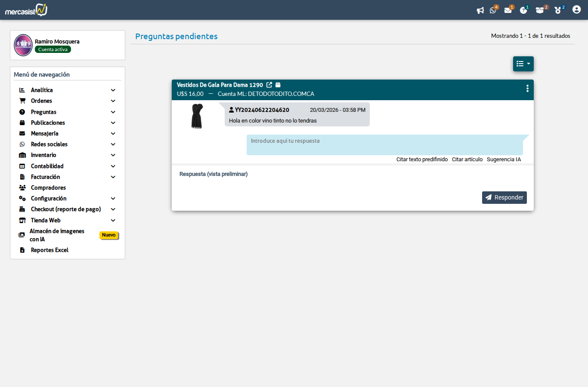Click the three-dot menu on question card
This screenshot has height=387, width=588.
click(527, 89)
